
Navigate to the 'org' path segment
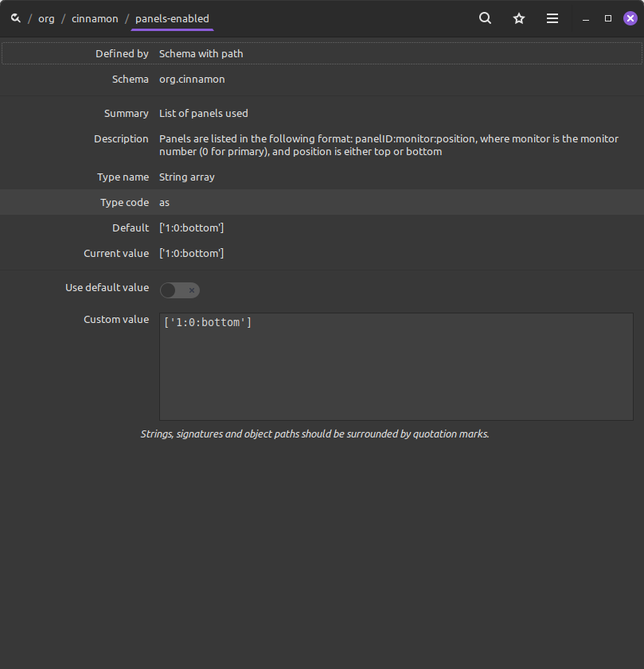(46, 18)
